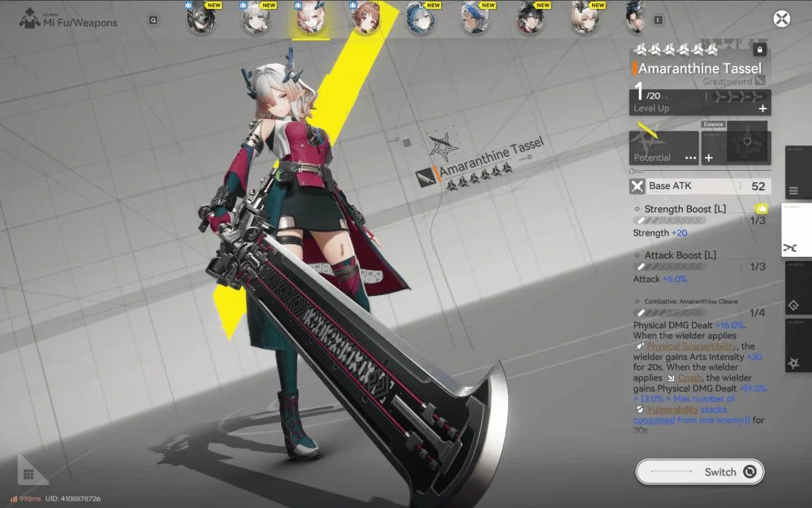Image resolution: width=812 pixels, height=508 pixels.
Task: Click the crossed-swords Base ATK icon
Action: (x=637, y=186)
